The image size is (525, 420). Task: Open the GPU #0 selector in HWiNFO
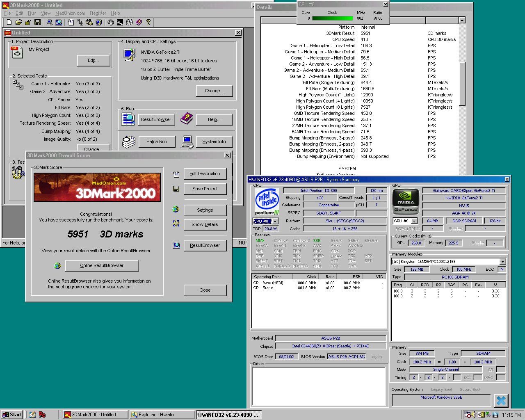pyautogui.click(x=414, y=221)
